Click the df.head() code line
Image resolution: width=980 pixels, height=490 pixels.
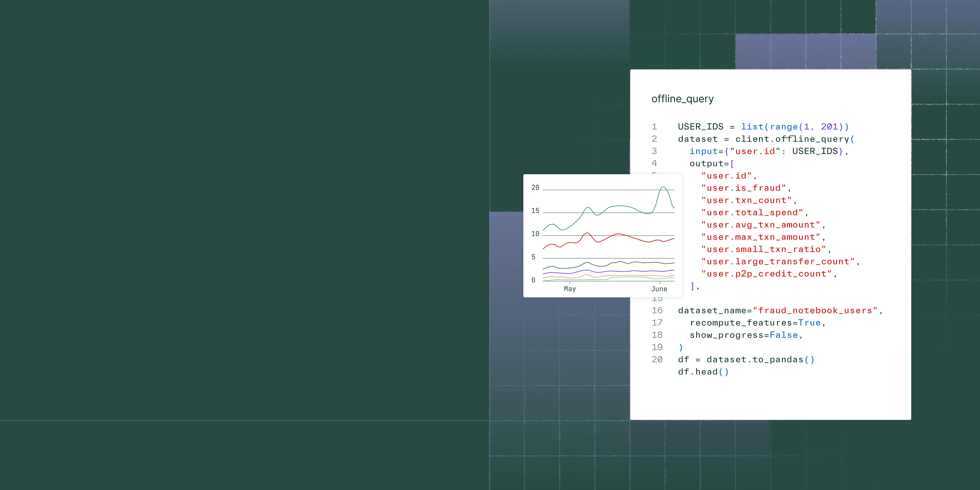(703, 372)
